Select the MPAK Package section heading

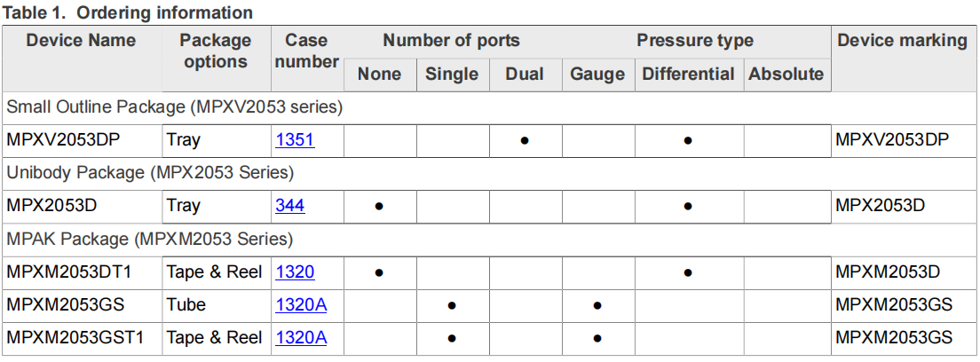[x=150, y=240]
